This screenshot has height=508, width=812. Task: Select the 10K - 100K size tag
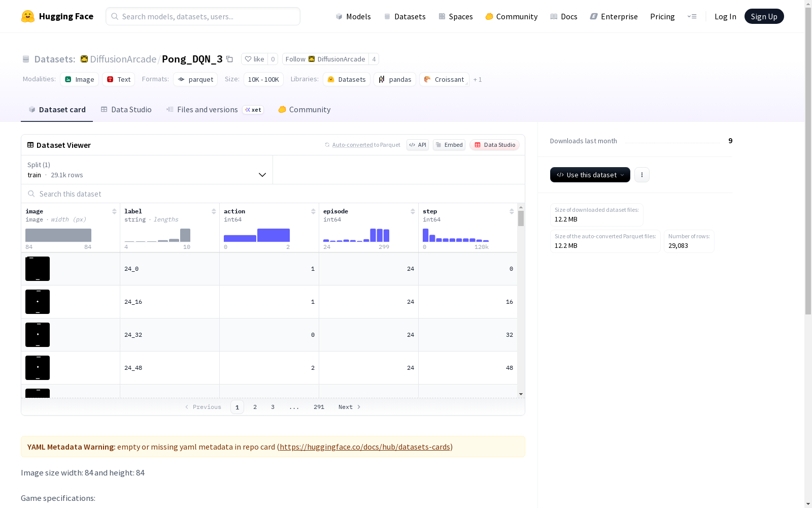coord(263,79)
